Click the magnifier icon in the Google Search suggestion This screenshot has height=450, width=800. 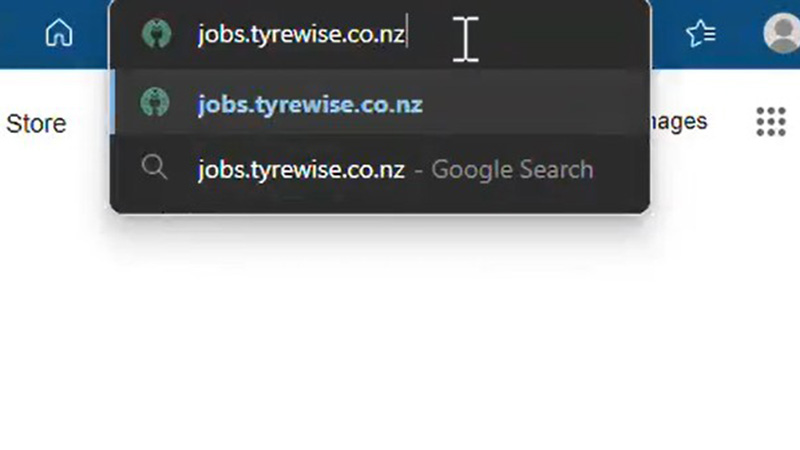point(154,167)
